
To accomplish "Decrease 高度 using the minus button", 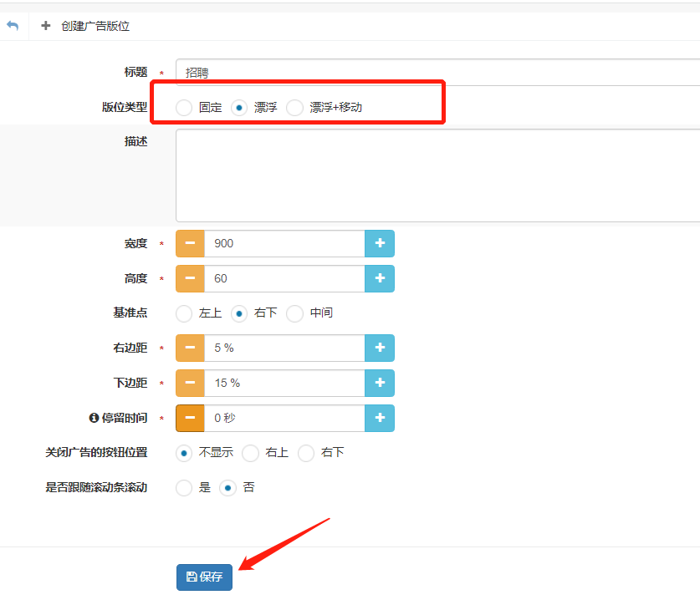I will point(190,278).
